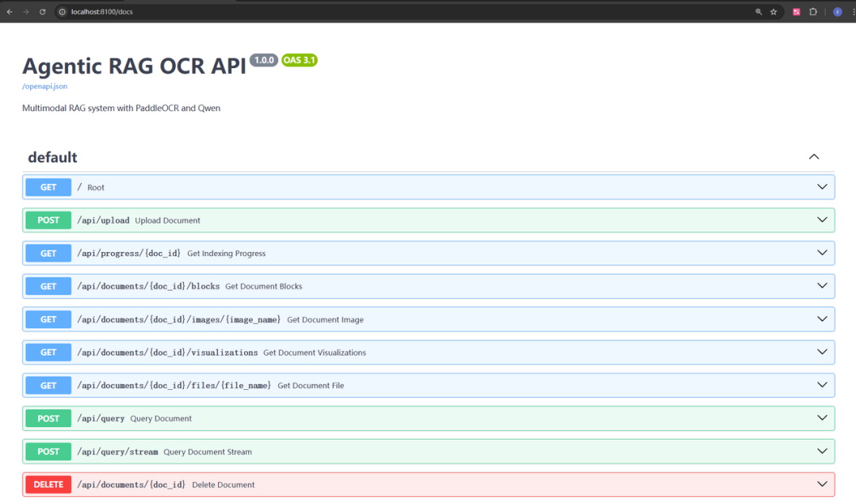This screenshot has height=504, width=856.
Task: Open the browser extensions puzzle icon
Action: point(813,11)
